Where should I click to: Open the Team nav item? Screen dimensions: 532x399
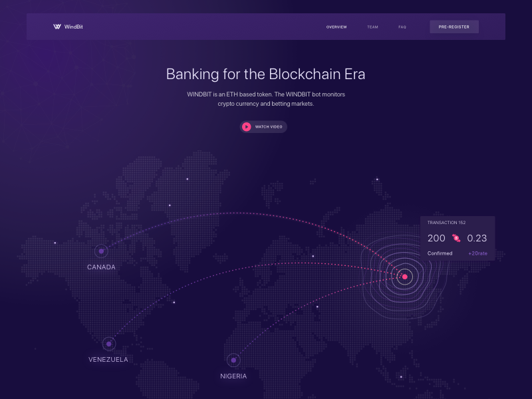click(372, 27)
